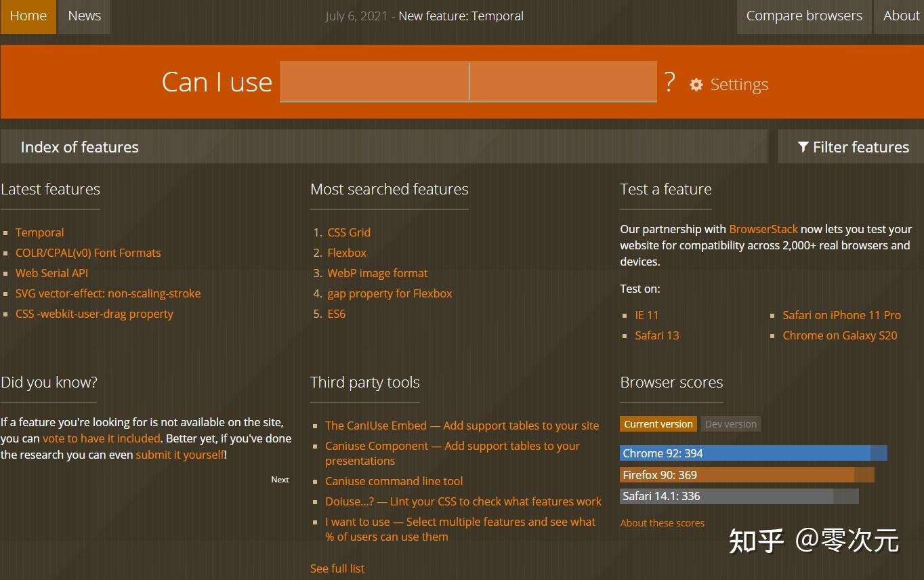This screenshot has height=580, width=924.
Task: Click the 'New feature: Temporal' news headline
Action: (461, 16)
